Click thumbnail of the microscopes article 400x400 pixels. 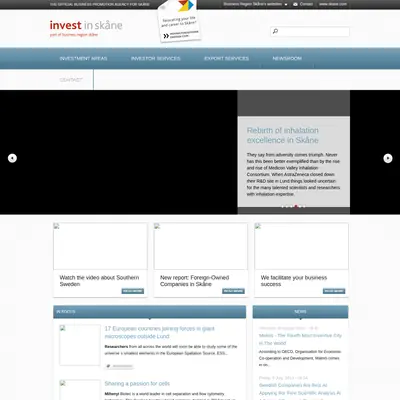tap(80, 345)
